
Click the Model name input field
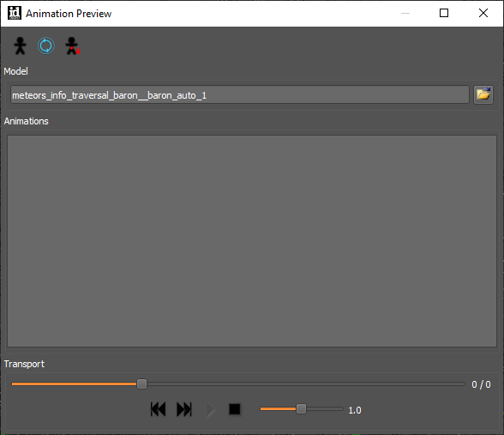tap(240, 94)
